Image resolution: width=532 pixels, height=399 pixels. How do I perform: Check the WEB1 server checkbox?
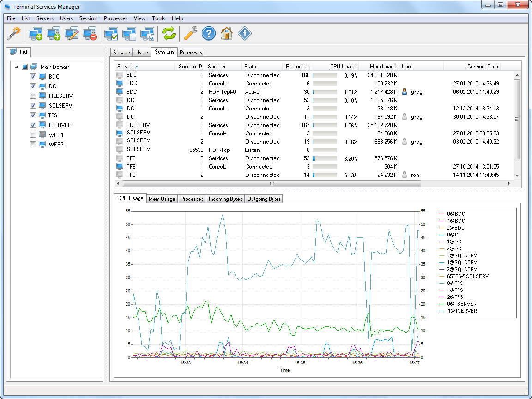click(33, 135)
